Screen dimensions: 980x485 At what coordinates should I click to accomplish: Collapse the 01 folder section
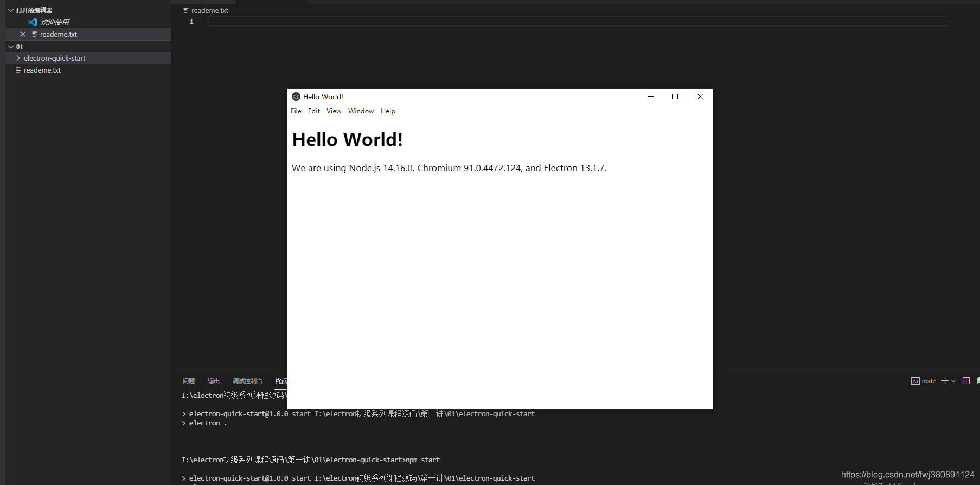coord(11,47)
